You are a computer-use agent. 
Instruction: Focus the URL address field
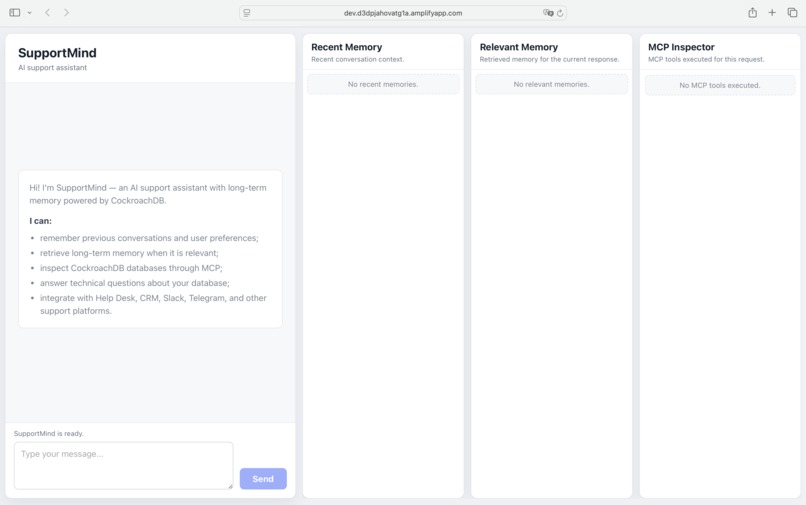[x=402, y=13]
